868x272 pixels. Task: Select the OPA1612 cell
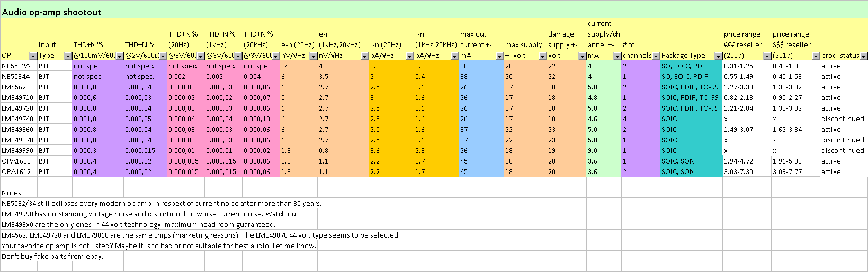coord(19,172)
